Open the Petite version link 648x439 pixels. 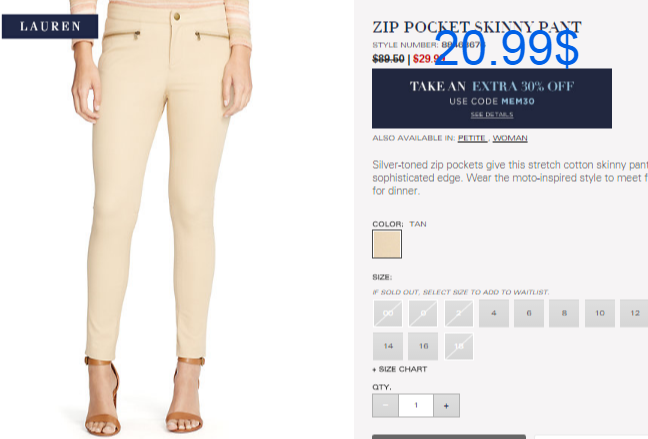tap(472, 138)
